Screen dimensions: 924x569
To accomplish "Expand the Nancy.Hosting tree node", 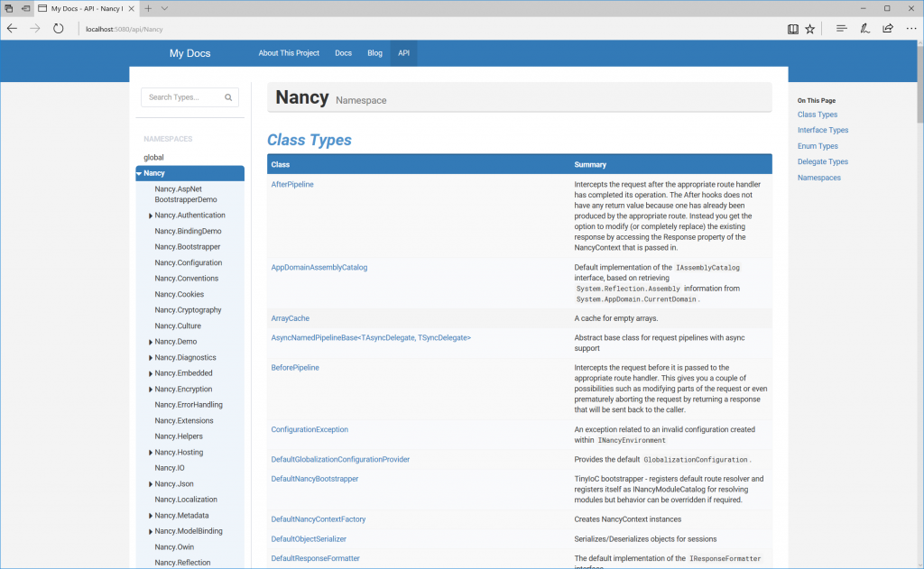I will click(x=151, y=453).
